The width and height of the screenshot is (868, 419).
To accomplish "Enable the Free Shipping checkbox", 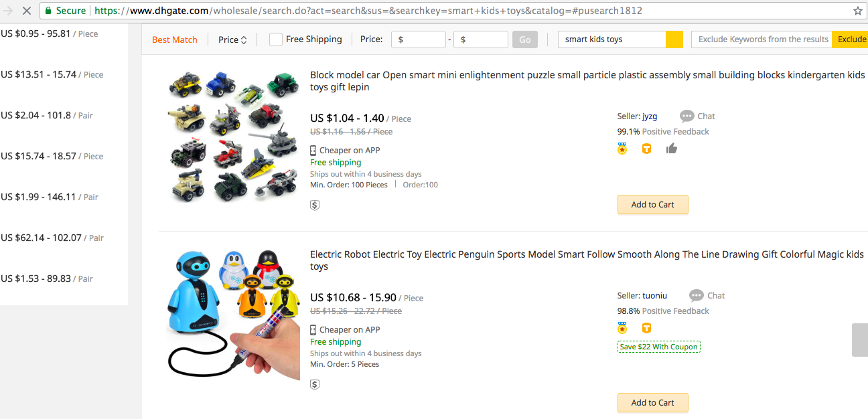I will pyautogui.click(x=276, y=39).
